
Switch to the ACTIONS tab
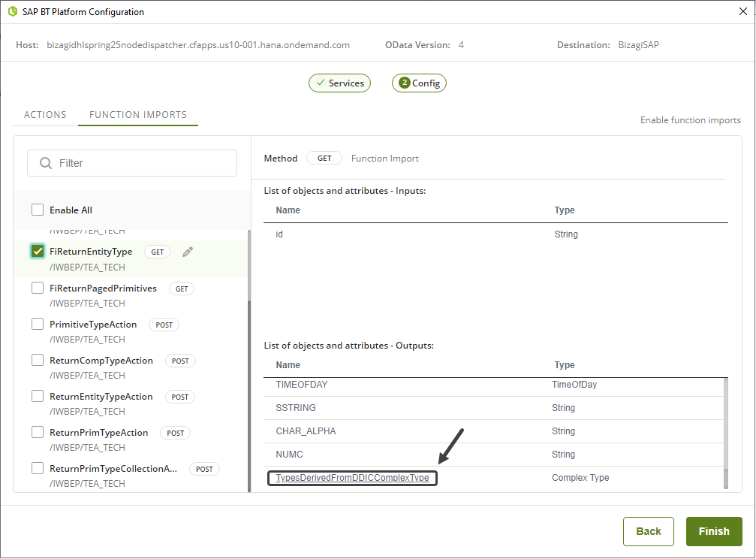pos(45,115)
